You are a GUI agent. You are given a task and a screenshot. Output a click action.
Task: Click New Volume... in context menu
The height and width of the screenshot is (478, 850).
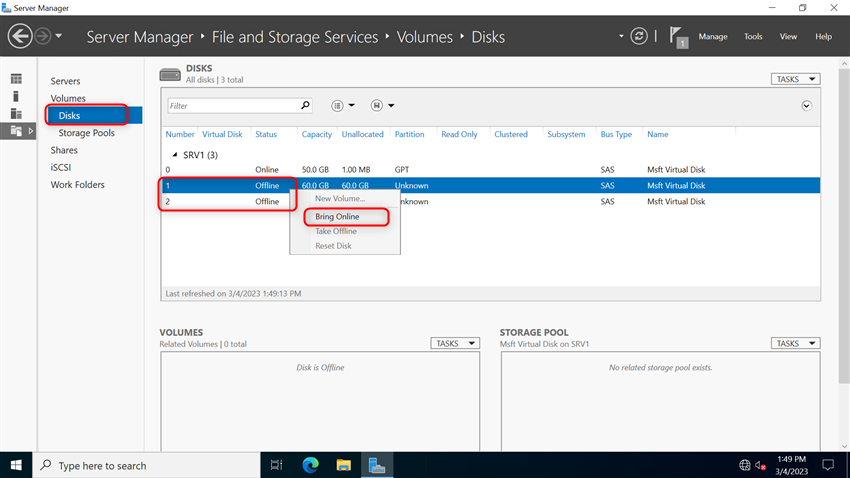click(340, 198)
